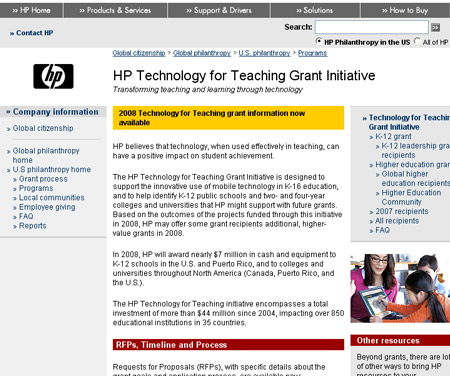Open 2007 recipients link

tap(402, 211)
